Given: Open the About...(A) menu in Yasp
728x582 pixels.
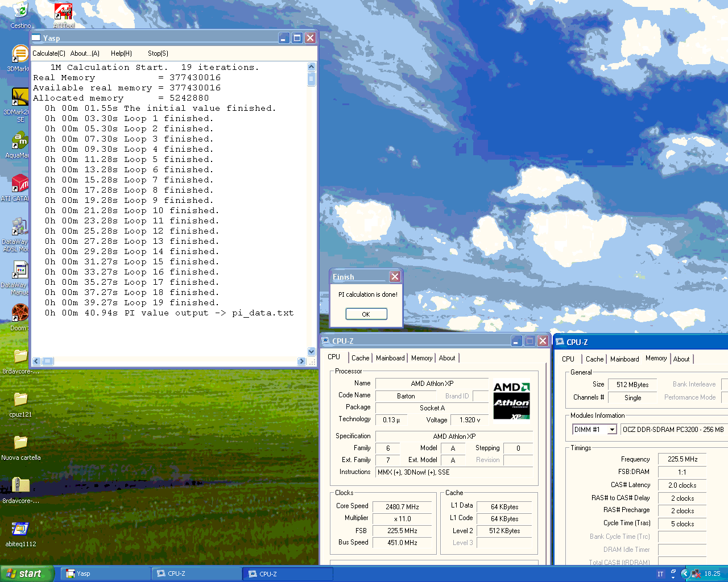Looking at the screenshot, I should click(85, 53).
